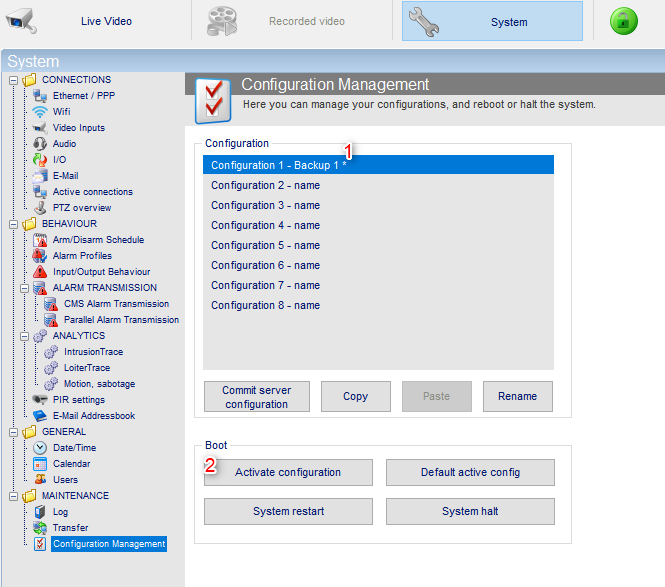Collapse the CONNECTIONS tree node

click(x=14, y=80)
